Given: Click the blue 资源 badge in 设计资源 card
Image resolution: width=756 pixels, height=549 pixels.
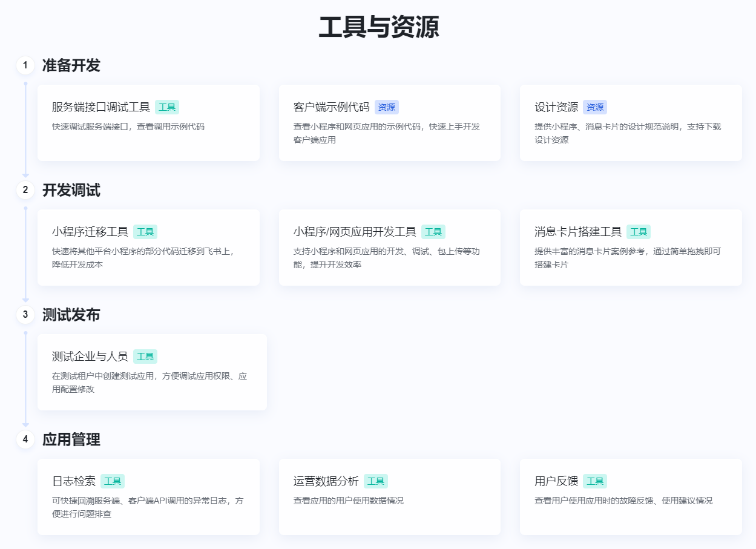Looking at the screenshot, I should click(595, 107).
